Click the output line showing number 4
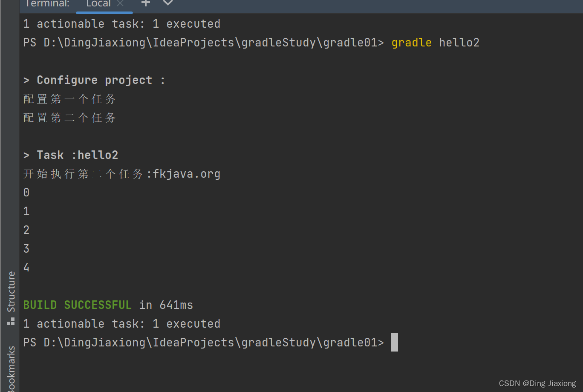This screenshot has width=583, height=392. click(x=26, y=268)
